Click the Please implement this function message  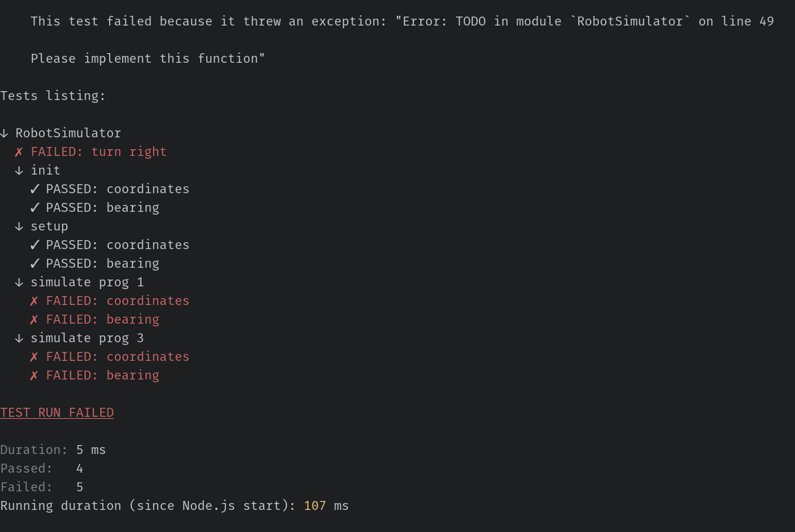(148, 59)
